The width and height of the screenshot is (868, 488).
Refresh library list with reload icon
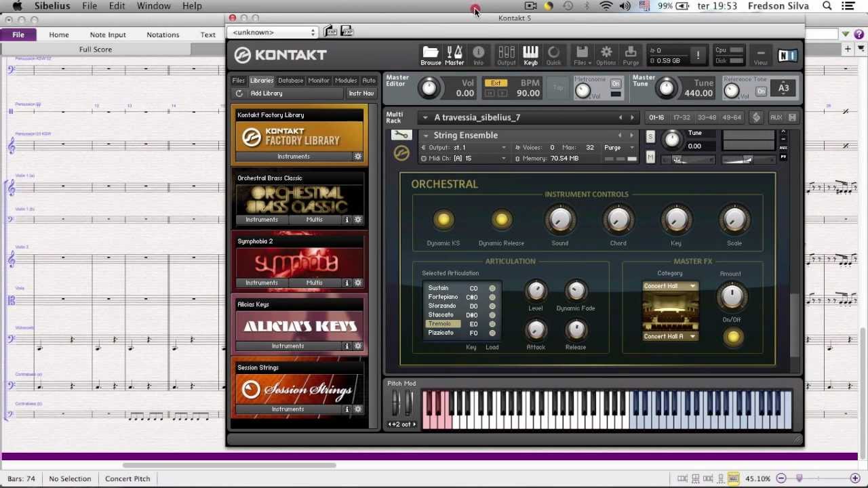click(x=239, y=94)
